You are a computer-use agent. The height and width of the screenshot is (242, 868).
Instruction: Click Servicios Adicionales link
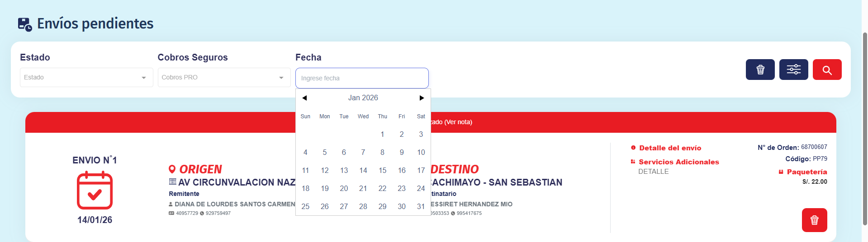coord(678,162)
